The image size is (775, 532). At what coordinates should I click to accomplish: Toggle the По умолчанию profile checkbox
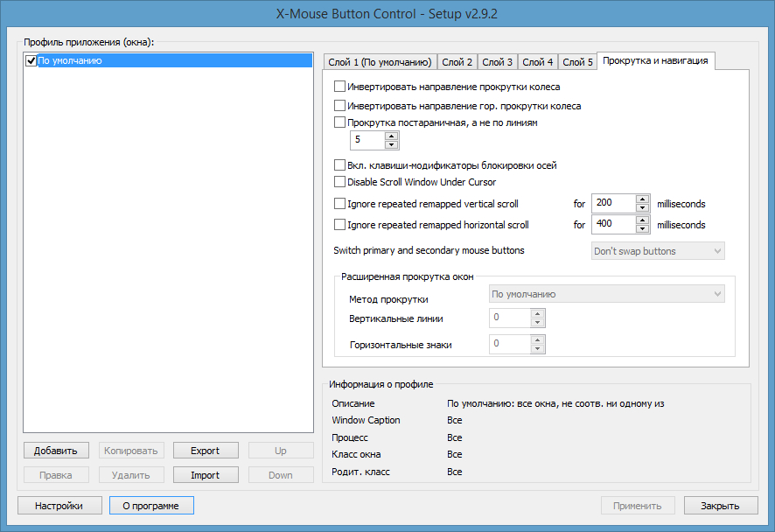click(31, 61)
